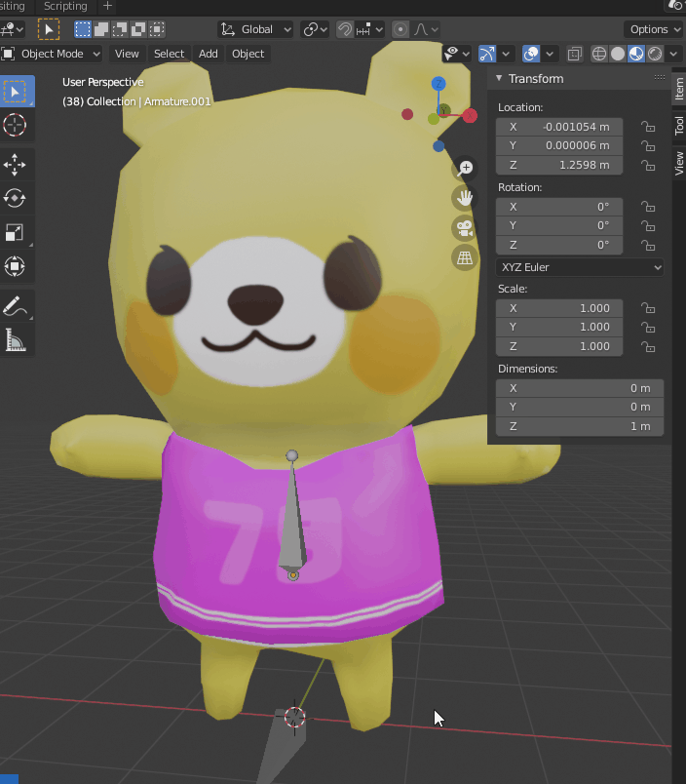Click the blue Z axis on navigation gizmo

tap(438, 84)
